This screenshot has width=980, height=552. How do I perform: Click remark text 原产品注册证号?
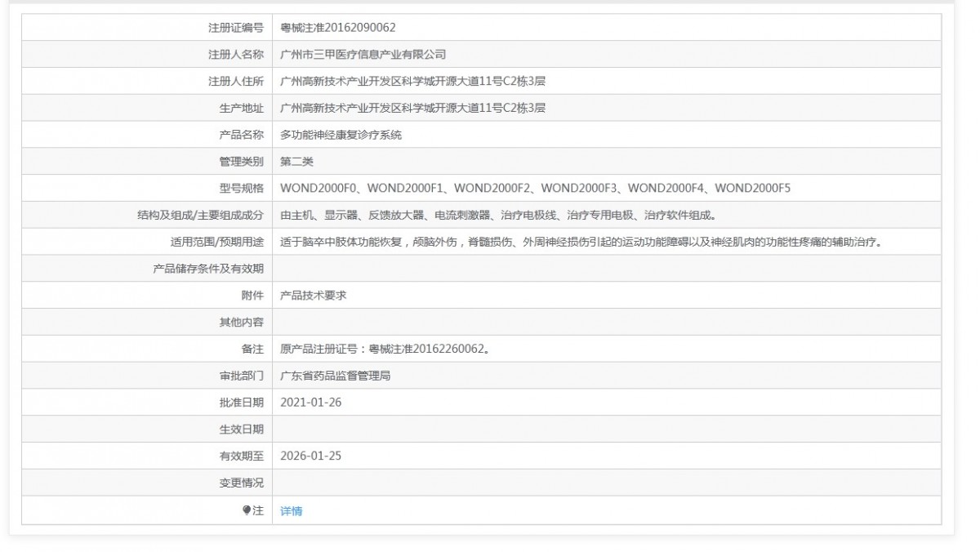point(385,350)
